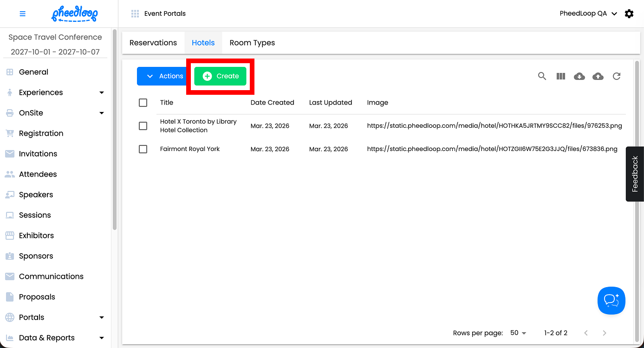Expand the Experiences menu arrow
This screenshot has height=348, width=644.
coord(102,92)
